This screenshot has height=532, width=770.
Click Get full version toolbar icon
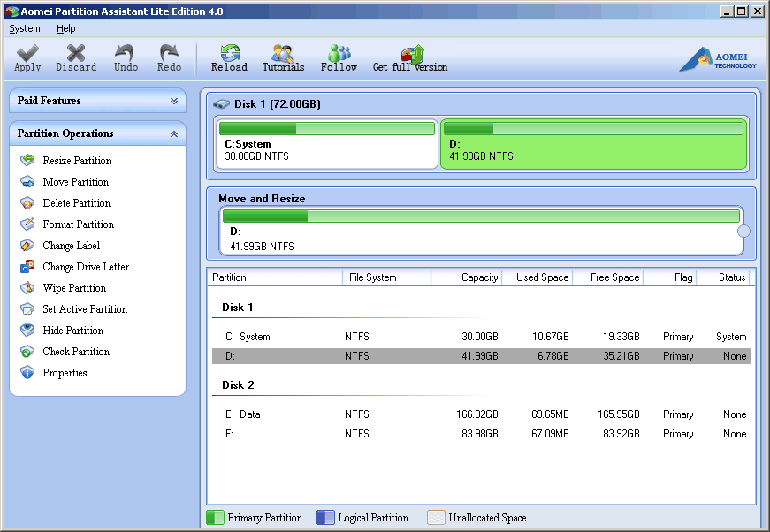click(x=413, y=54)
